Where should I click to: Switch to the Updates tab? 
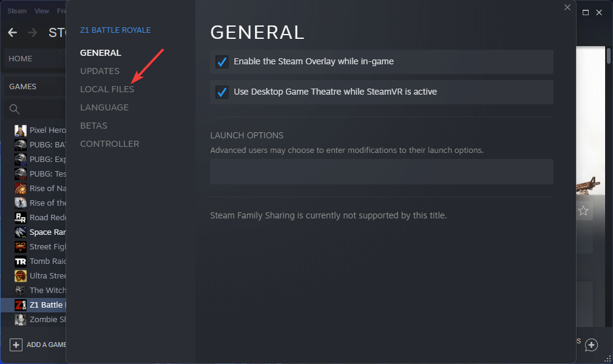coord(100,71)
